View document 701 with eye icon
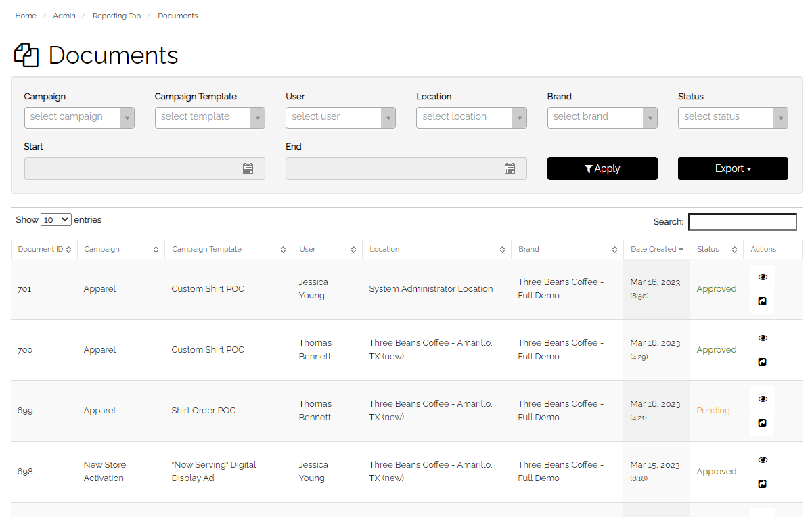Image resolution: width=812 pixels, height=517 pixels. tap(763, 277)
